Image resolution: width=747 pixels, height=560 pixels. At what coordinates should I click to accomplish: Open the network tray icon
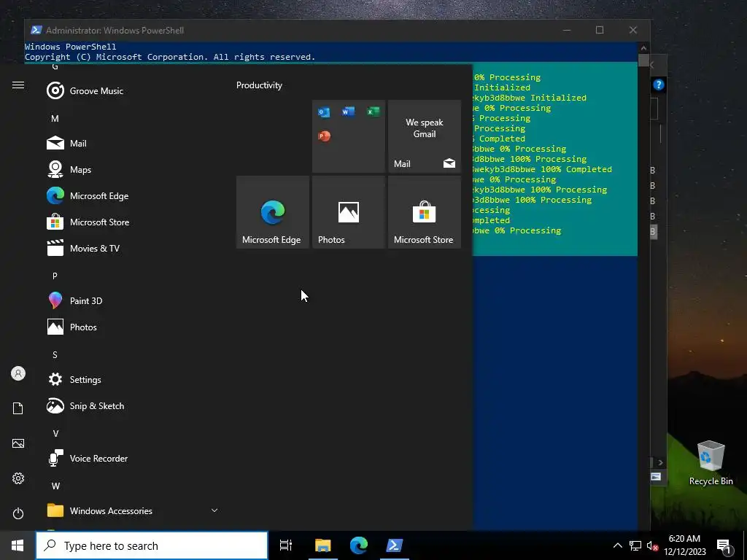(x=635, y=545)
